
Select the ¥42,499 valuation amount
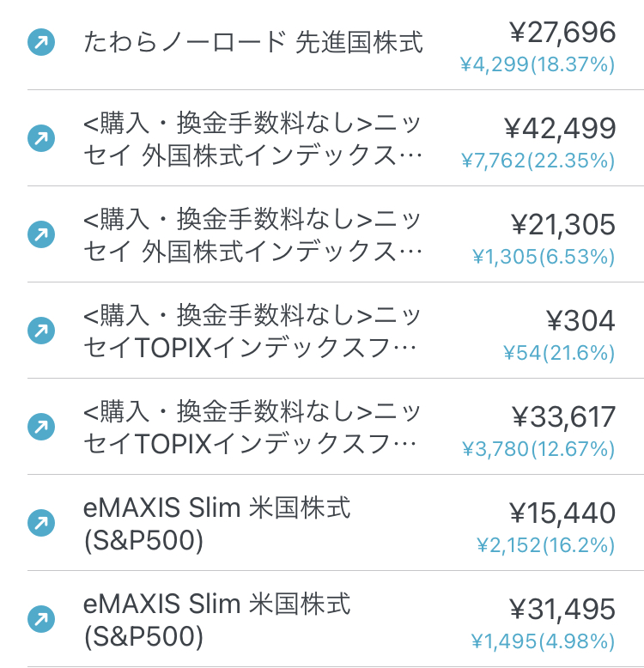click(560, 128)
